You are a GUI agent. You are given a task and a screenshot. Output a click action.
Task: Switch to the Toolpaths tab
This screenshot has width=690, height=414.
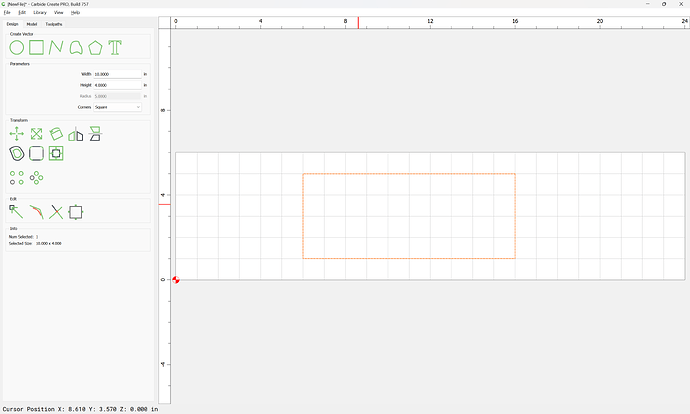click(53, 23)
